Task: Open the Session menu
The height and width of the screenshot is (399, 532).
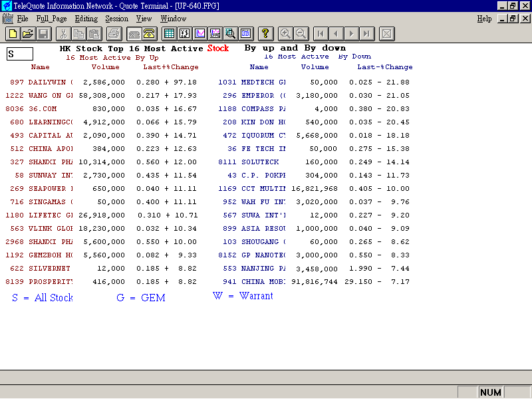Action: [x=117, y=19]
